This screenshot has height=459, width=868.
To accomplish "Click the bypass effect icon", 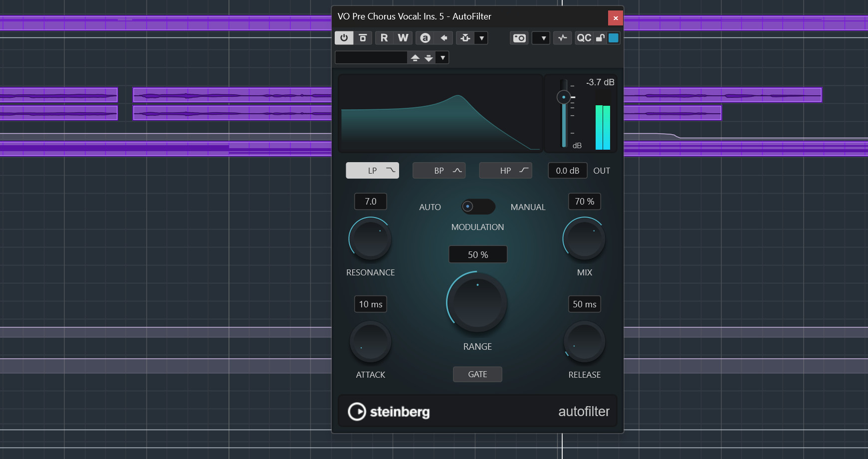I will click(x=363, y=38).
